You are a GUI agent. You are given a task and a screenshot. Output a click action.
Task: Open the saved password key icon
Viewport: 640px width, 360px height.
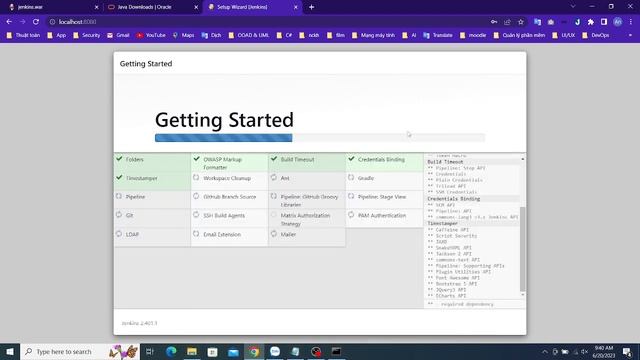(494, 22)
